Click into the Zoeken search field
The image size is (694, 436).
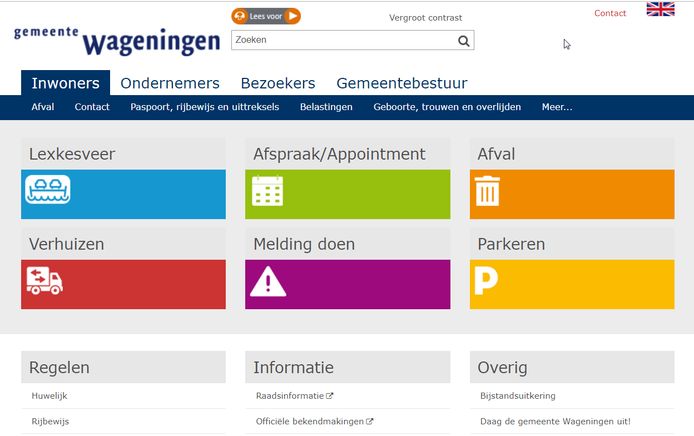pos(342,41)
